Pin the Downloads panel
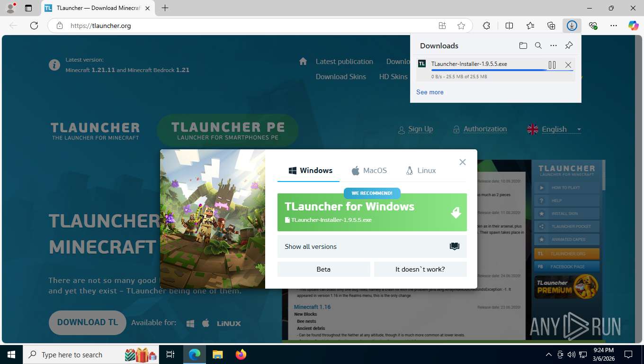Screen dimensions: 644x364 click(569, 45)
